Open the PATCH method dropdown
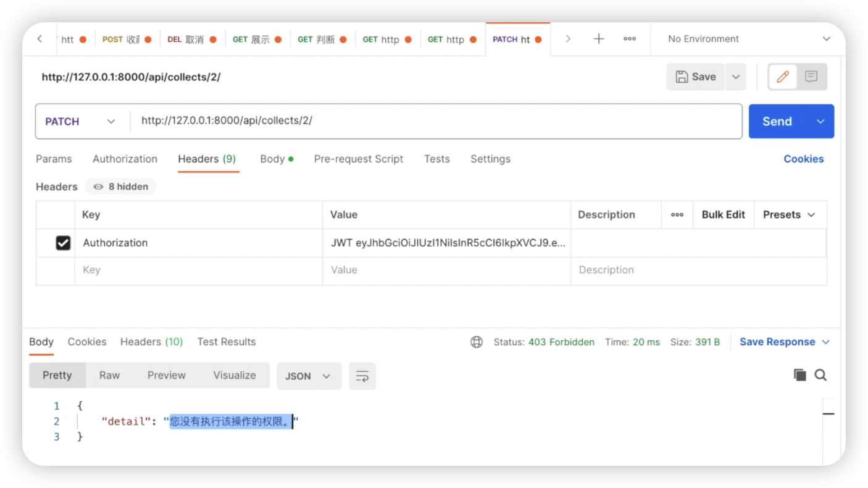Screen dimensions: 868x488 80,122
